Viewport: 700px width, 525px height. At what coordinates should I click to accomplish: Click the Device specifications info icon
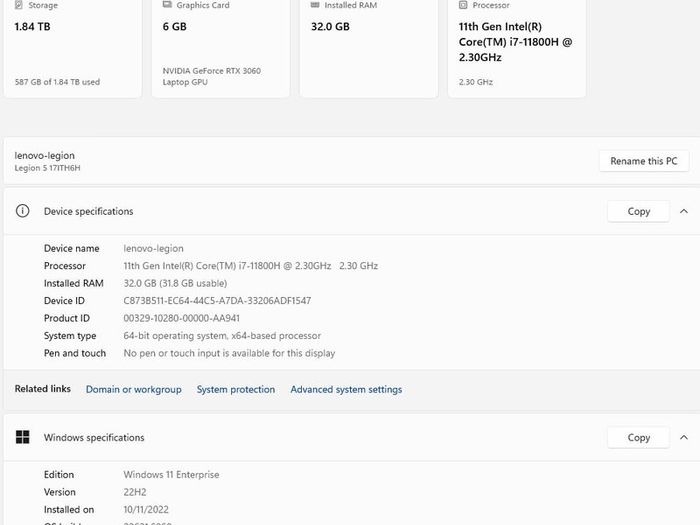(x=22, y=211)
